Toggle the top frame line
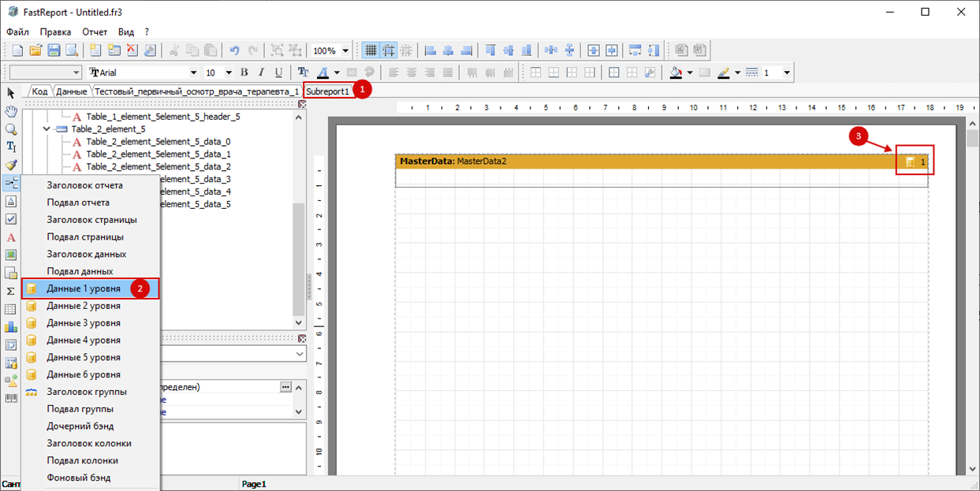The image size is (980, 491). pos(535,73)
